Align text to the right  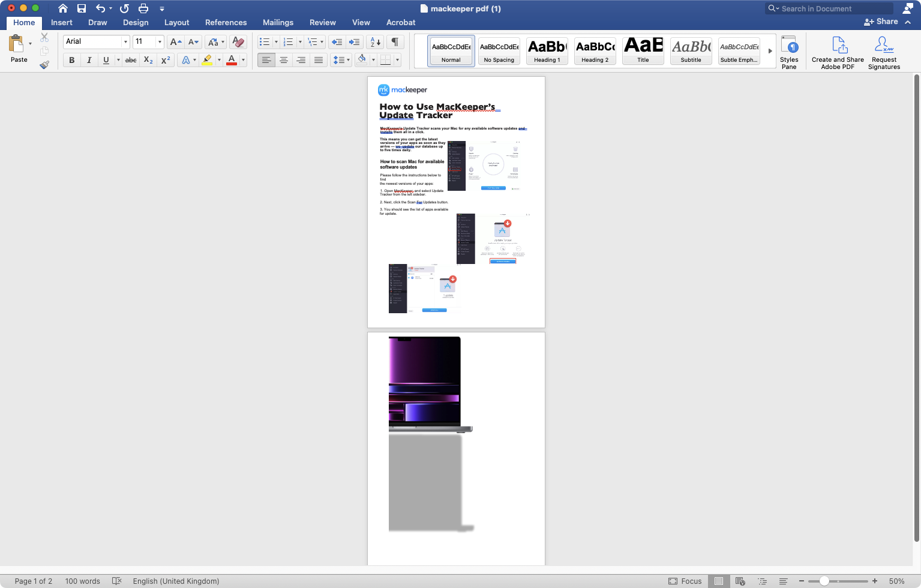pyautogui.click(x=301, y=60)
